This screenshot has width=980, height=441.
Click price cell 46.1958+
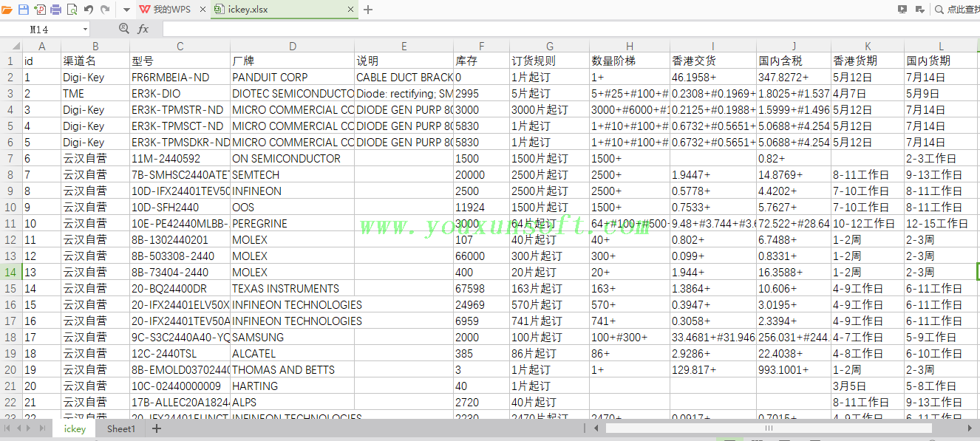click(713, 77)
